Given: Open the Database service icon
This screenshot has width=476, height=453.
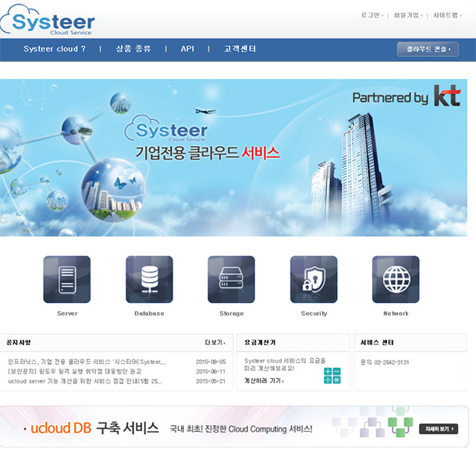Looking at the screenshot, I should click(149, 280).
